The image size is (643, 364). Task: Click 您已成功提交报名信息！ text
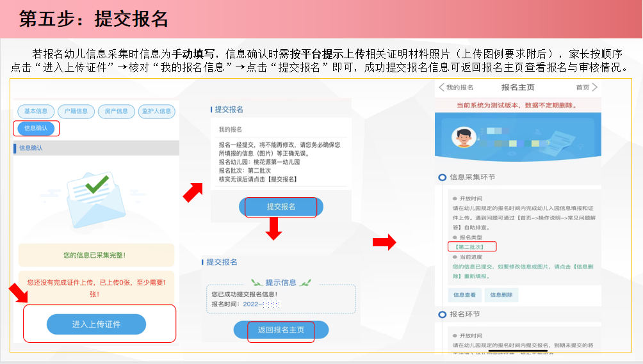[x=245, y=294]
